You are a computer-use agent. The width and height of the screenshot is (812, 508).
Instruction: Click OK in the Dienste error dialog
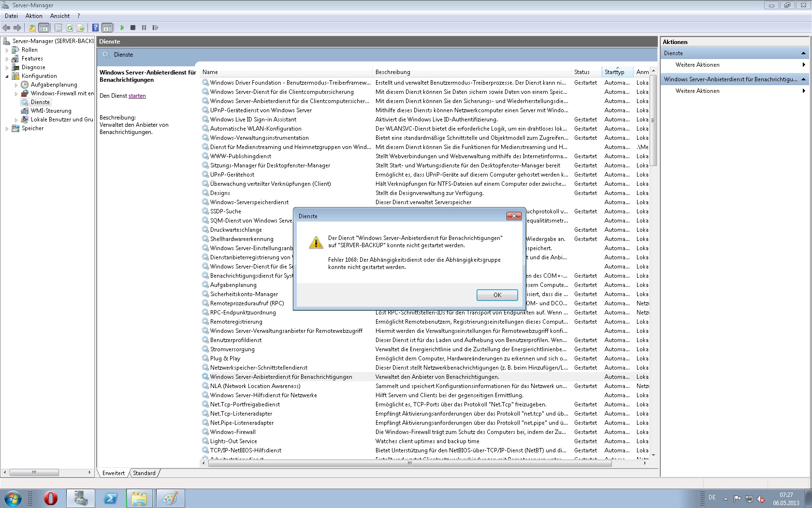[497, 295]
